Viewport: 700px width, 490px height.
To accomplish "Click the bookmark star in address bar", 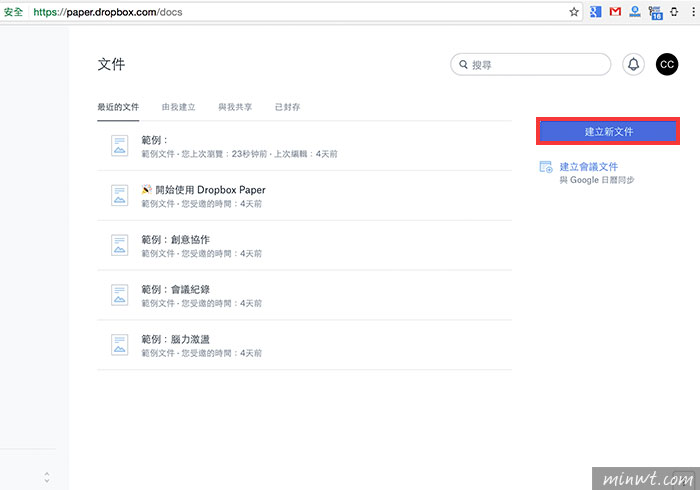I will (x=574, y=12).
